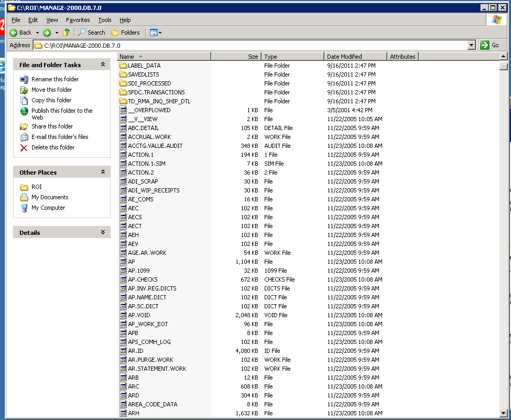Select the ACCTG.VALUE.AUDIT file icon
Screen dimensions: 511x420
123,146
